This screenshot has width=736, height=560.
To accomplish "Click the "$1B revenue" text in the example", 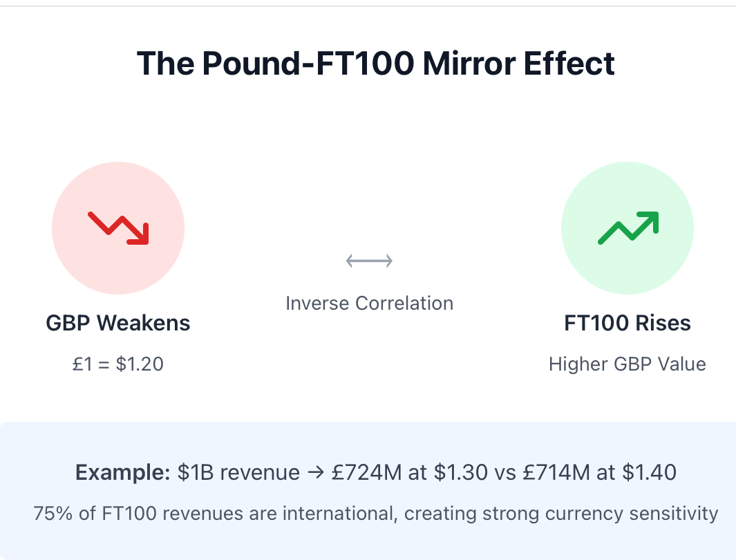I will tap(238, 472).
